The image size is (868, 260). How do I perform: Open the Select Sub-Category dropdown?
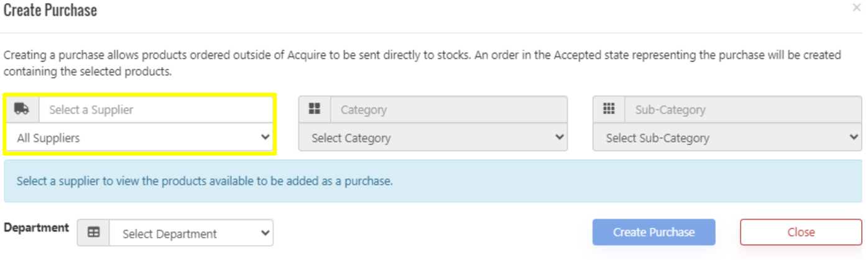pos(727,137)
